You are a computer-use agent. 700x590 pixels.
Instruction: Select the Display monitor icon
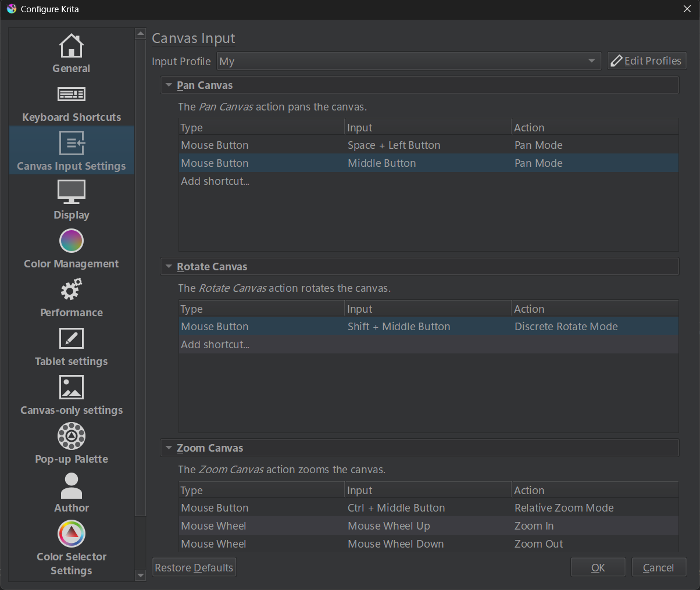[72, 192]
